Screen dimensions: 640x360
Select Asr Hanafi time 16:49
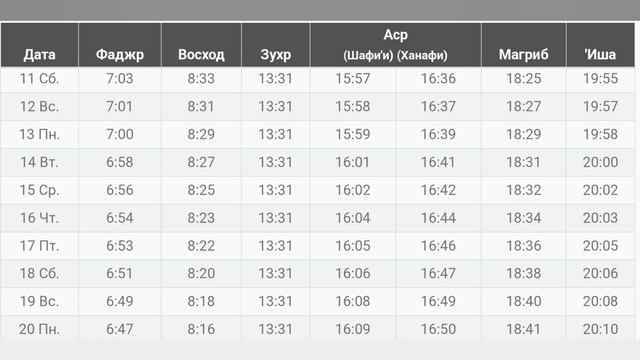click(x=438, y=301)
